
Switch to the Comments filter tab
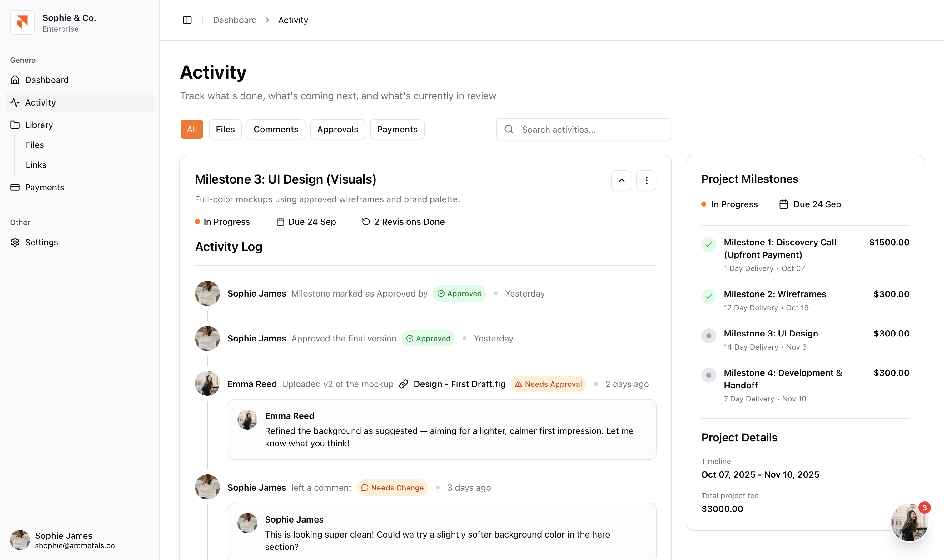(x=276, y=130)
